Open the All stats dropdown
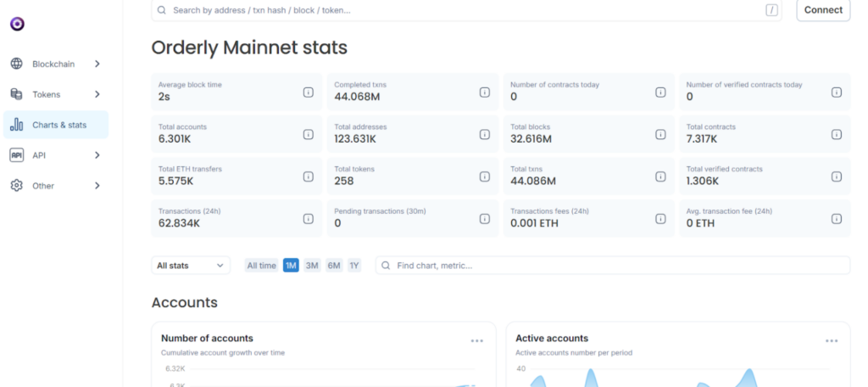This screenshot has width=868, height=387. 191,266
